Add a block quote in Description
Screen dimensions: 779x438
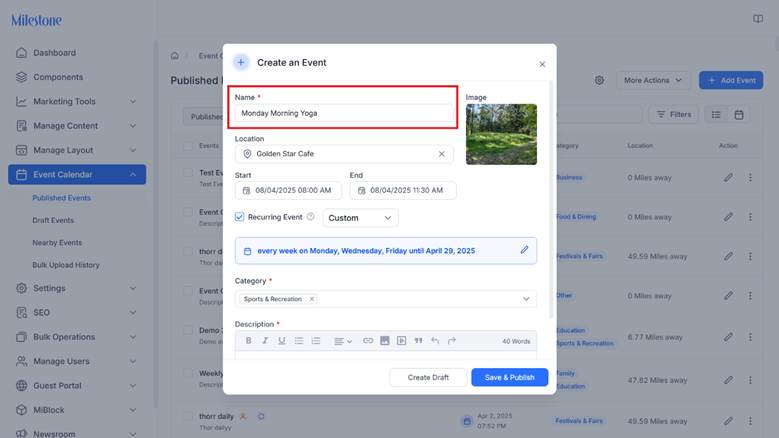tap(418, 341)
